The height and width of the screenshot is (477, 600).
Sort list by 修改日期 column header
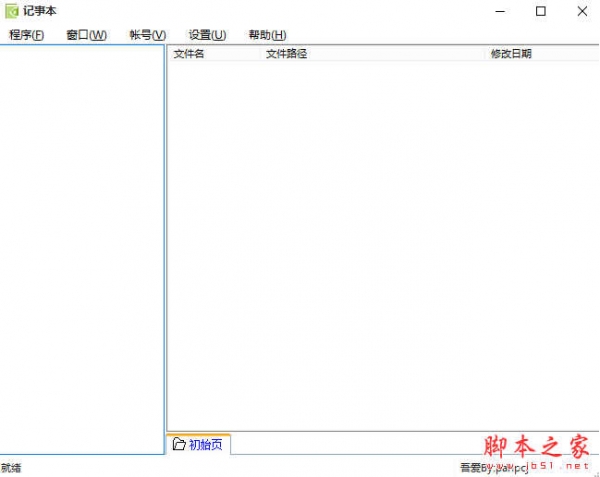543,54
